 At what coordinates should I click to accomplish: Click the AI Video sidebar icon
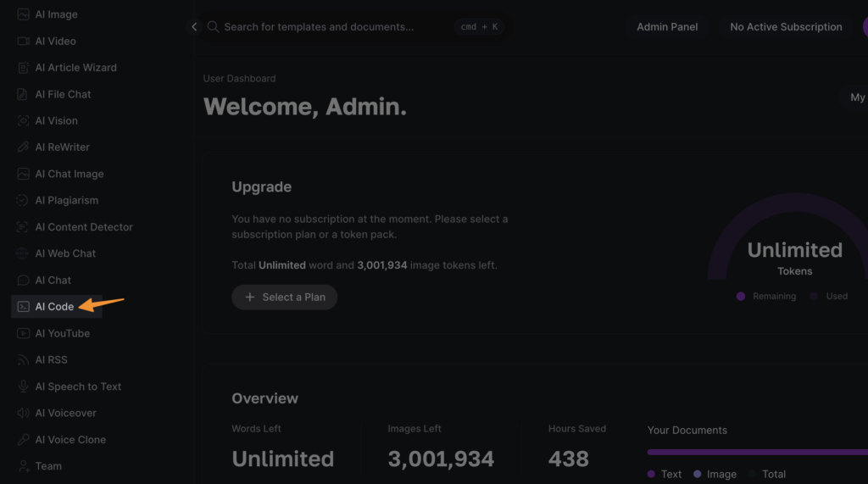click(x=24, y=41)
